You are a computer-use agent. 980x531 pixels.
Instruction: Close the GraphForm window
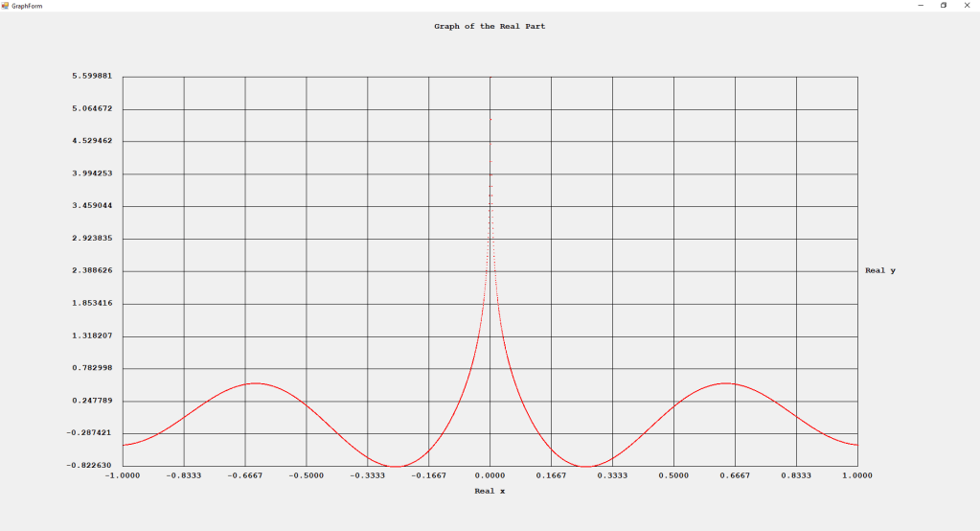[967, 5]
